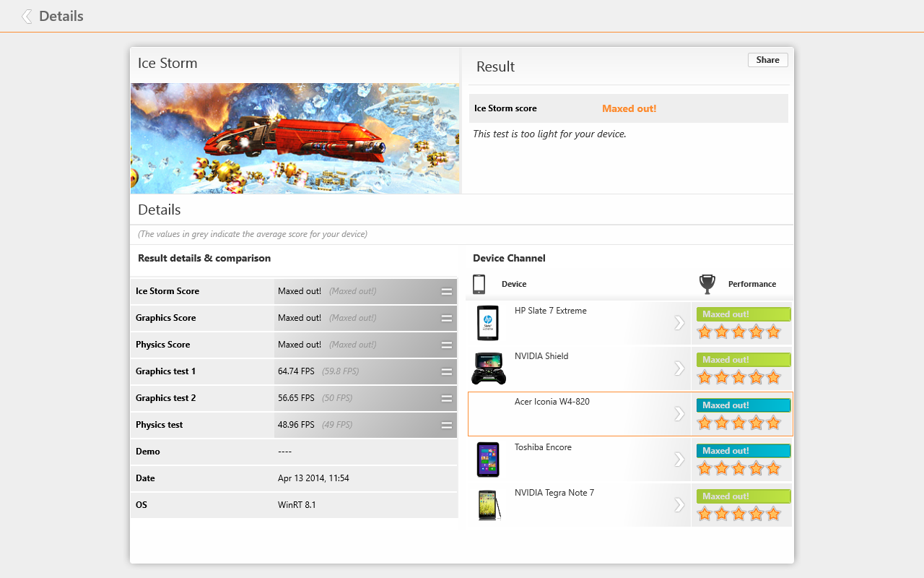Screen dimensions: 924x578
Task: Click 'This test is too light' message
Action: (x=549, y=134)
